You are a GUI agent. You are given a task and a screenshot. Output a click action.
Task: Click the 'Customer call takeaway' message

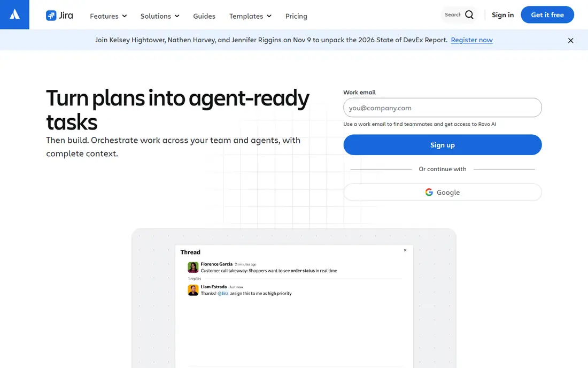tap(269, 271)
